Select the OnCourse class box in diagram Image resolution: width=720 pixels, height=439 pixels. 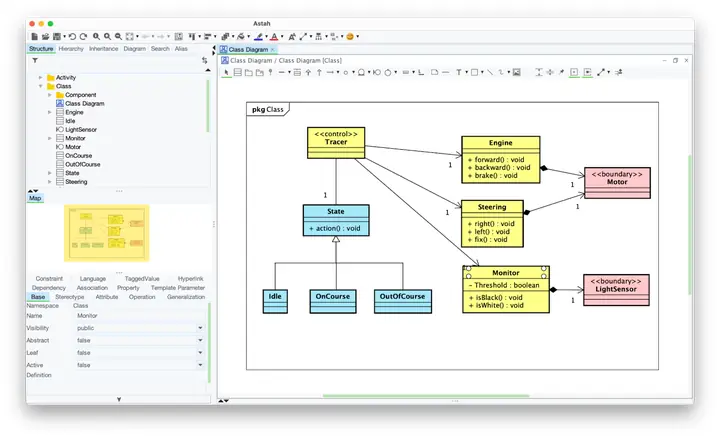click(x=333, y=301)
